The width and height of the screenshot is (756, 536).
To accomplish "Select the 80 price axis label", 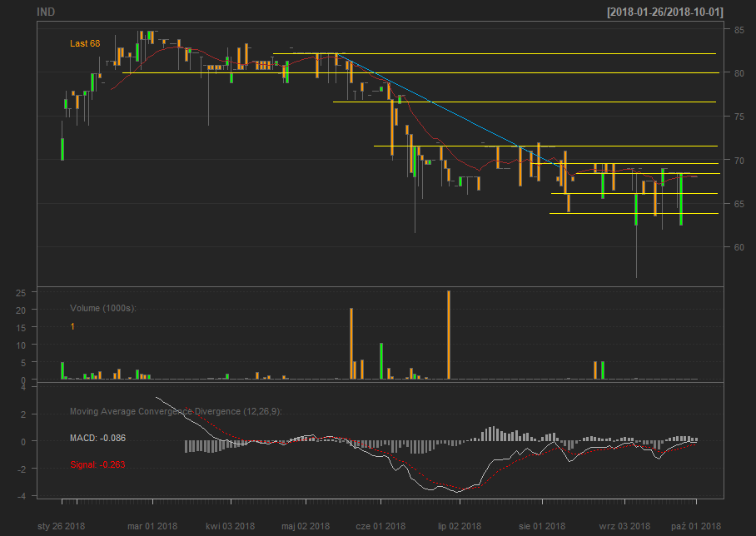I will (x=739, y=73).
